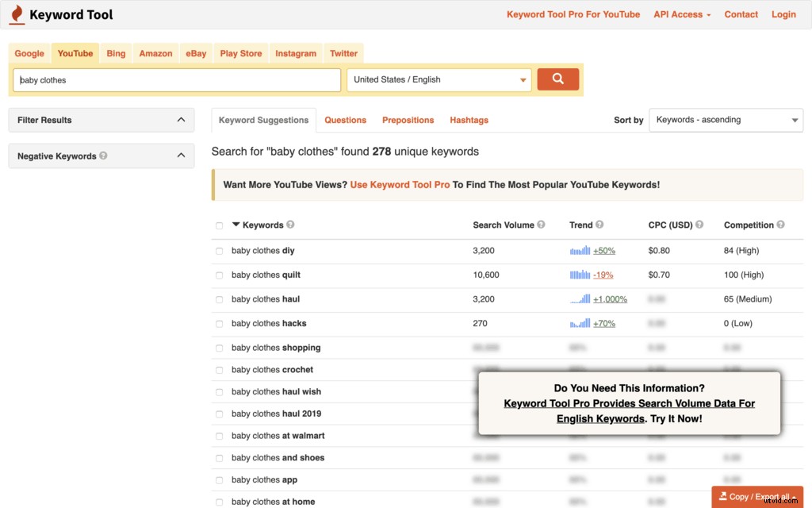Click the Copy / Export all button
The height and width of the screenshot is (508, 812).
pyautogui.click(x=755, y=496)
